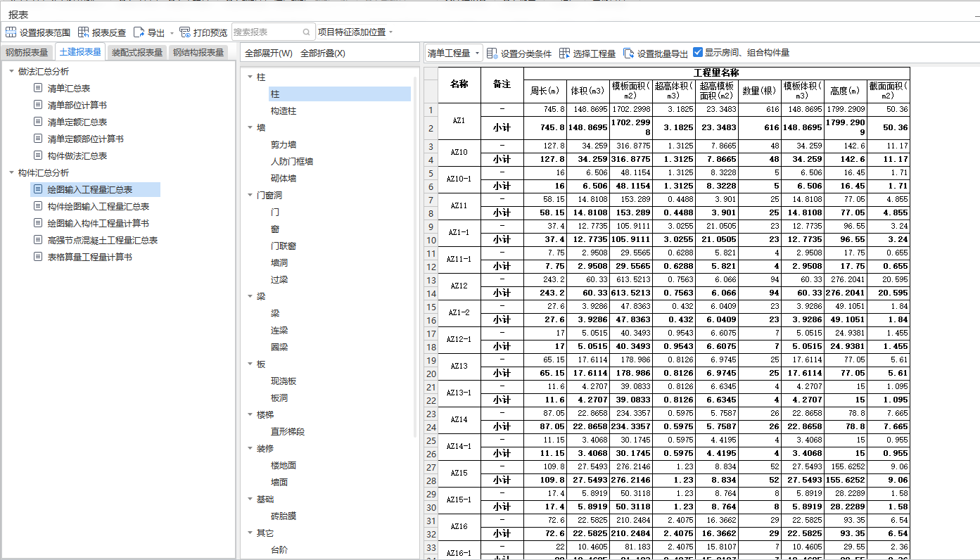Click the 设置批量导出 icon

[x=628, y=53]
